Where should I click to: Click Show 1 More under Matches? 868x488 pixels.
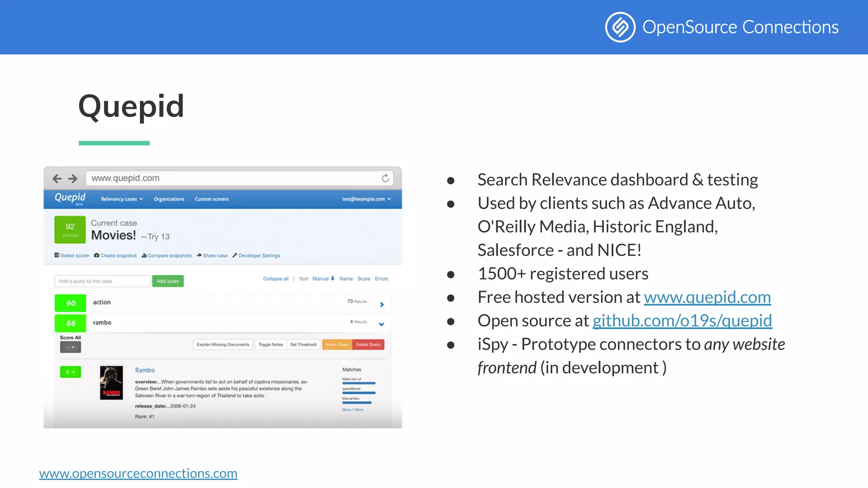click(x=353, y=410)
